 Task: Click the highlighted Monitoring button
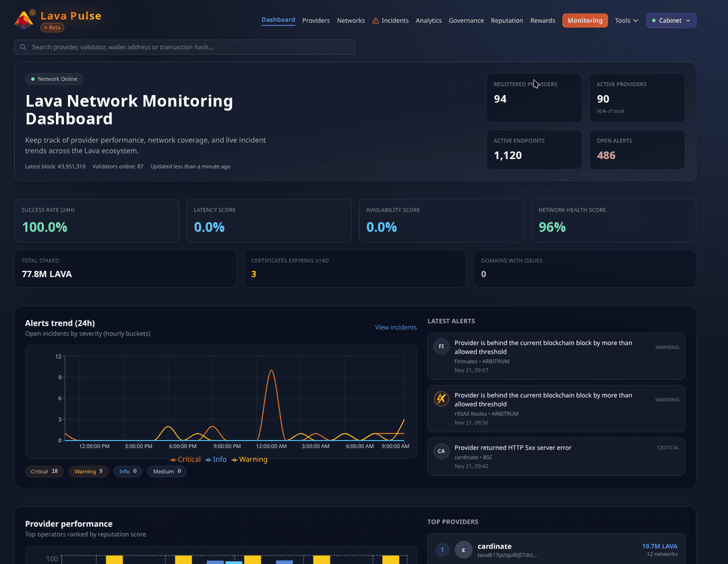pyautogui.click(x=584, y=20)
